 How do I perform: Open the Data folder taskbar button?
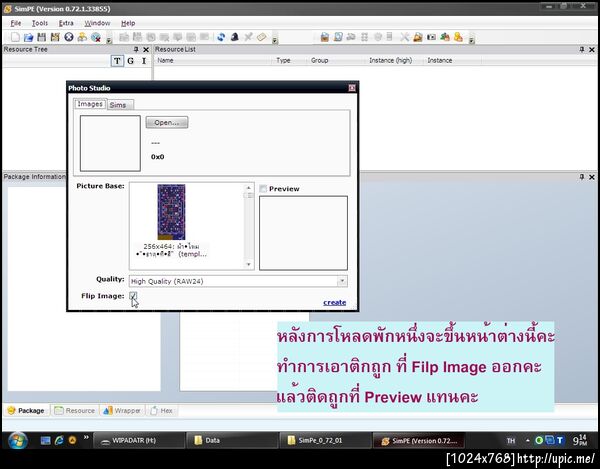tap(232, 440)
